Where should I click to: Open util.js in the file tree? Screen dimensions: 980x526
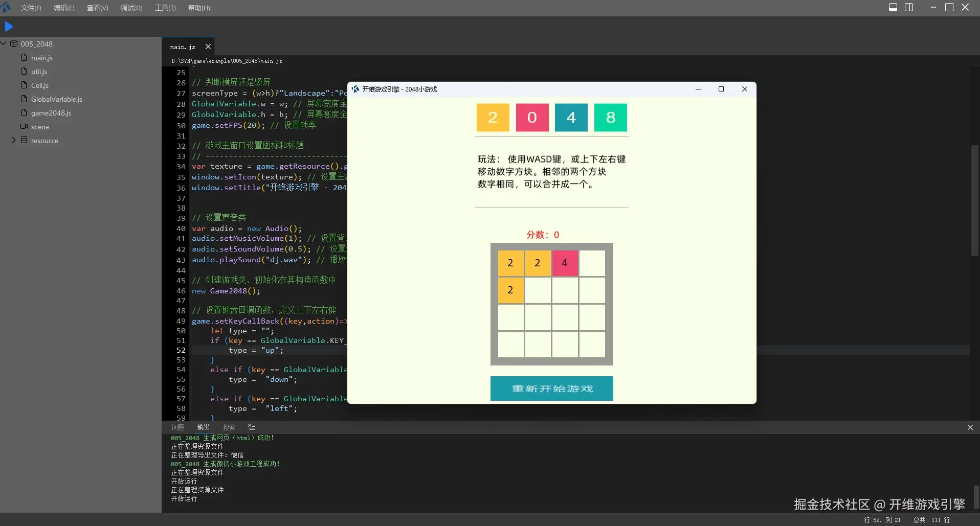39,72
